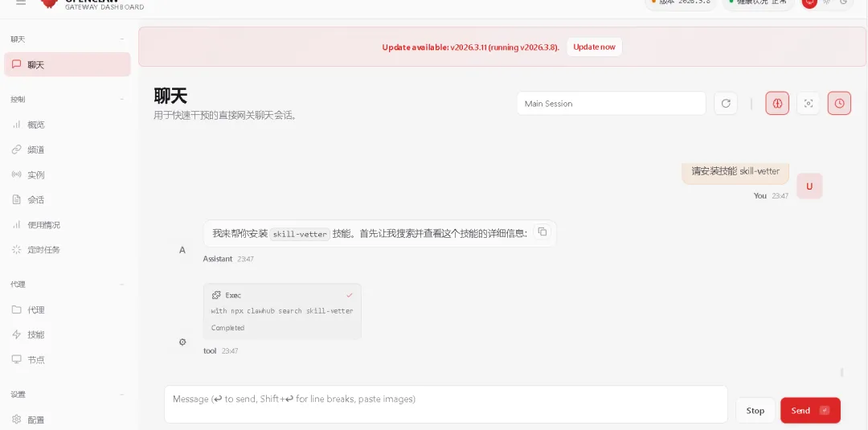Click the spinner icon beside 定时任务

pos(17,250)
